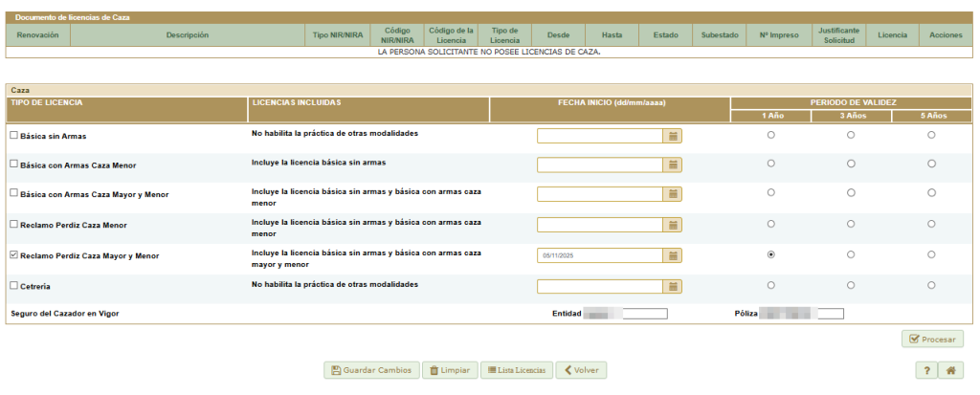Select 5 Años for Cetrería
980x395 pixels.
(x=931, y=285)
